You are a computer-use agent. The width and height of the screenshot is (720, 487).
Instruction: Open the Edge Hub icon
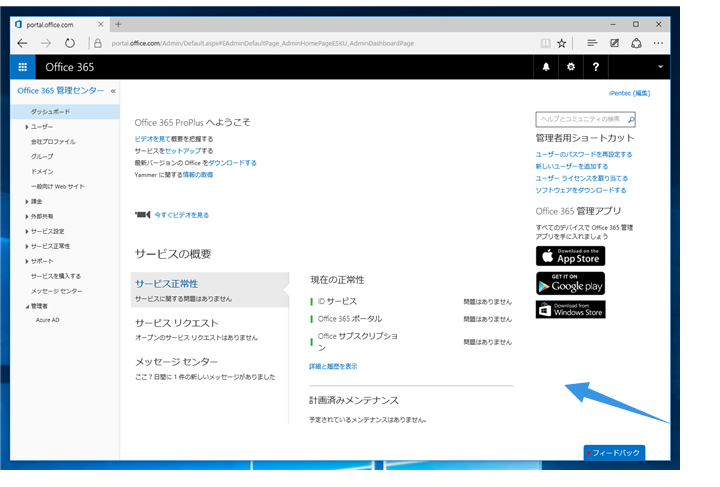pyautogui.click(x=592, y=43)
